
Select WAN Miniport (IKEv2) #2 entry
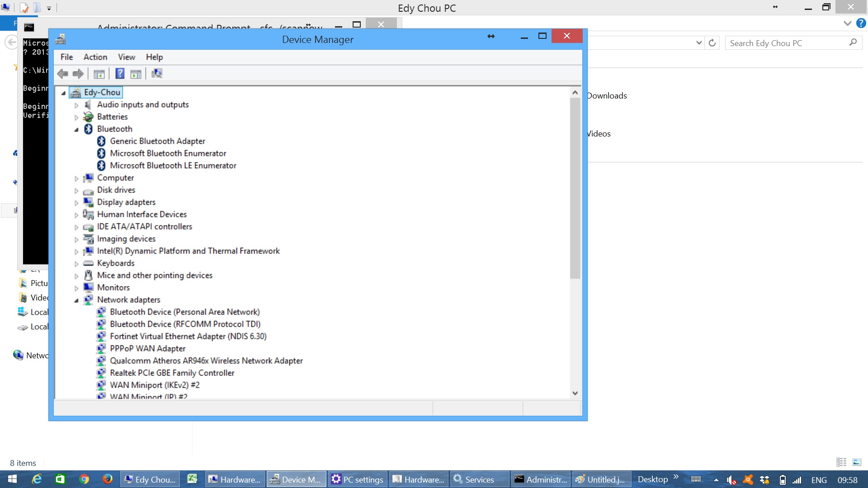pyautogui.click(x=155, y=385)
